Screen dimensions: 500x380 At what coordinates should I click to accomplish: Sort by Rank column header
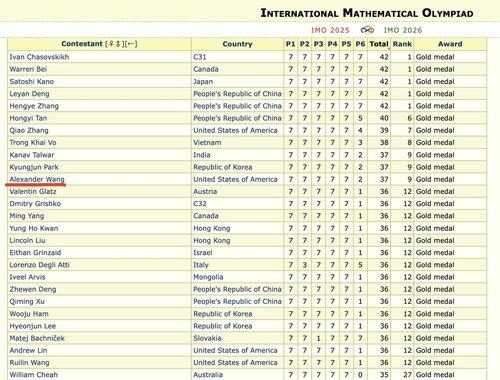402,44
